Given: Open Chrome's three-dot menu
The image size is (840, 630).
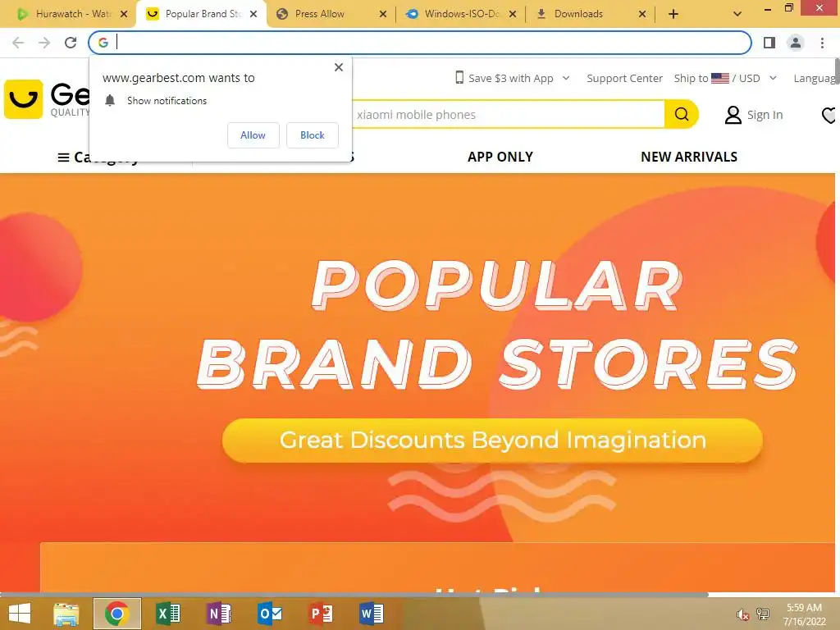Looking at the screenshot, I should pos(822,43).
